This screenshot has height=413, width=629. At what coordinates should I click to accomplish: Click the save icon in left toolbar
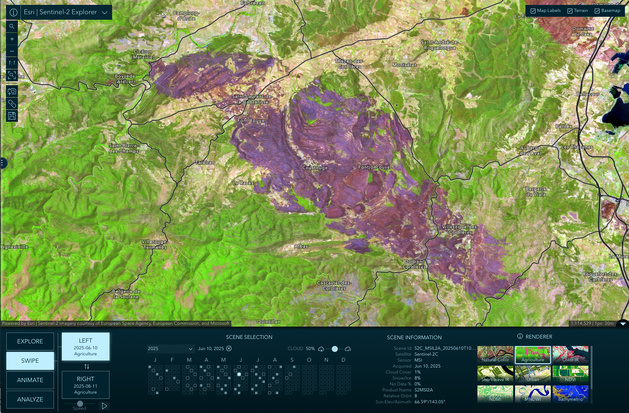point(12,115)
